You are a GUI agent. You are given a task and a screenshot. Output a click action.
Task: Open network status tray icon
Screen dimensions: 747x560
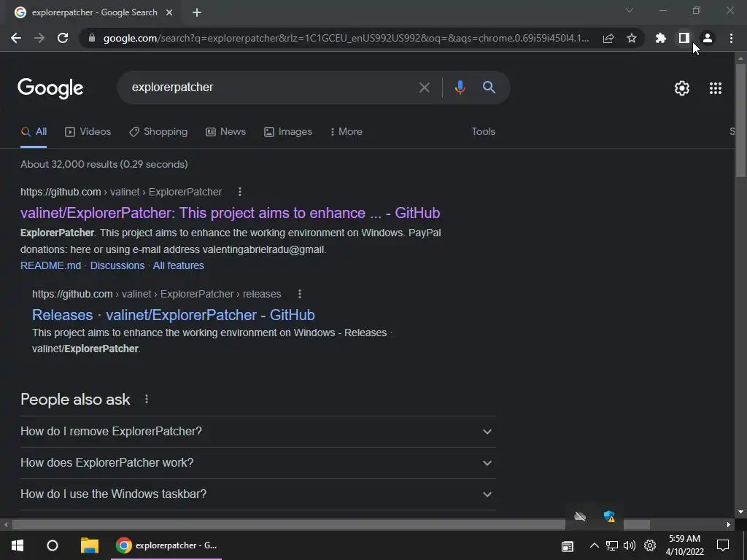pos(612,545)
